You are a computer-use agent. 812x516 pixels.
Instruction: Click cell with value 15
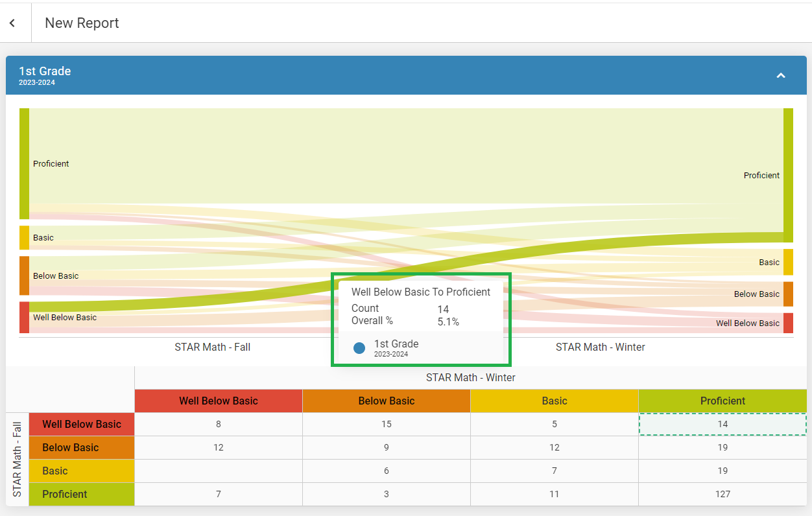coord(387,424)
